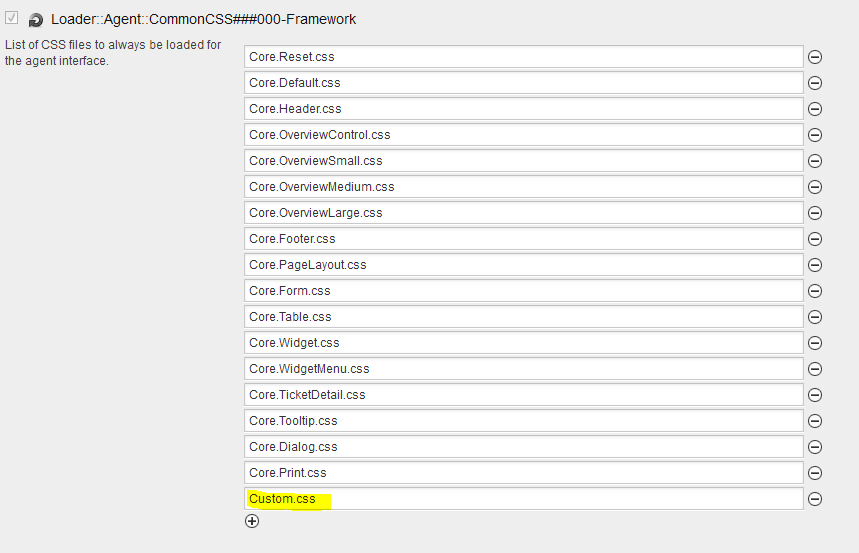
Task: Edit the Core.Default.css field
Action: (524, 83)
